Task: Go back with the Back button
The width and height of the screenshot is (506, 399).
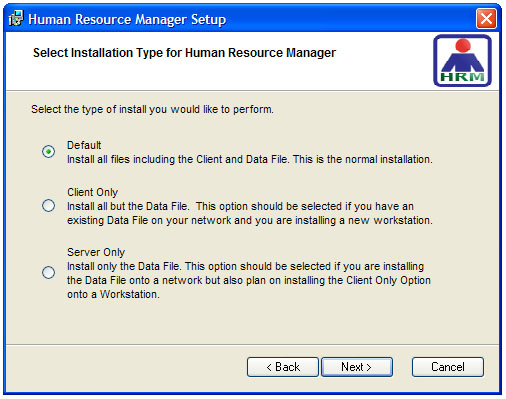Action: coord(283,367)
